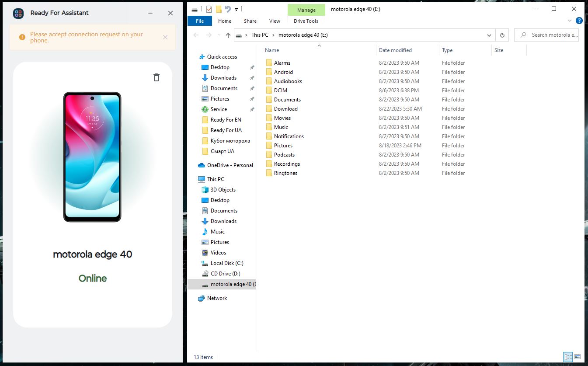This screenshot has width=588, height=366.
Task: Select the Download folder icon in file list
Action: (269, 109)
